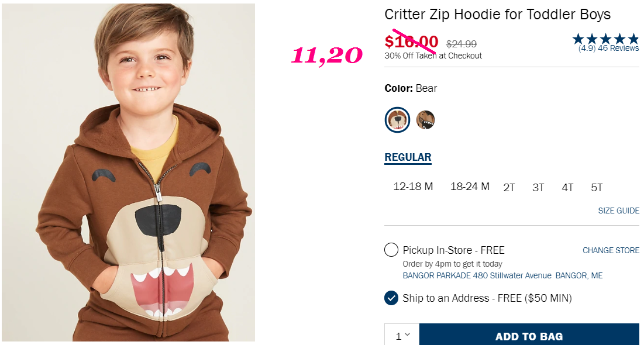
Task: Open the BANGOR PARKADE store address link
Action: (x=502, y=275)
